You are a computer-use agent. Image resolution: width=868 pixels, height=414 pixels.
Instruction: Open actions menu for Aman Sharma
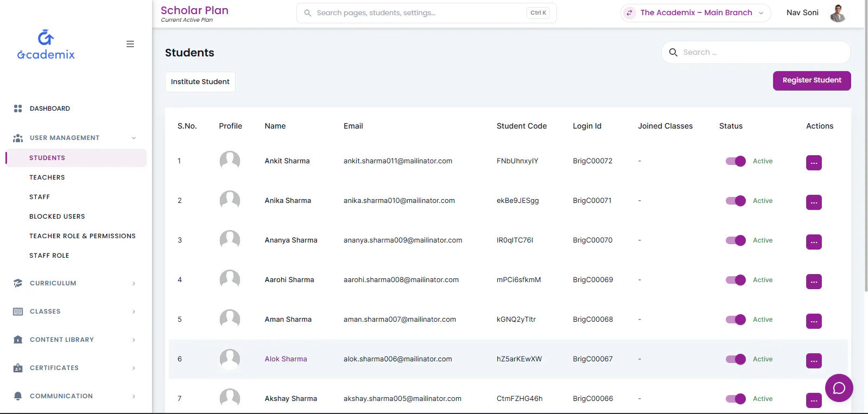[814, 321]
